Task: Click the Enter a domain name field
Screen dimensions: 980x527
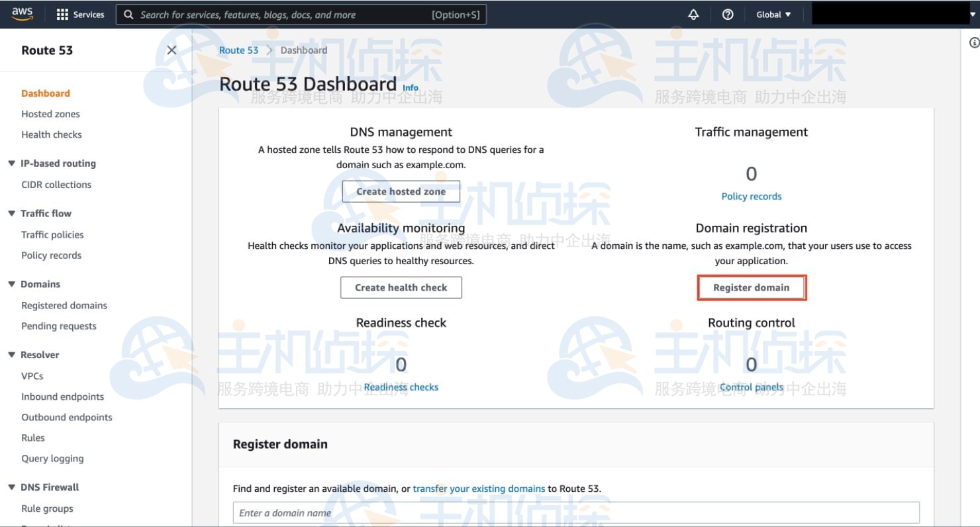Action: (x=575, y=512)
